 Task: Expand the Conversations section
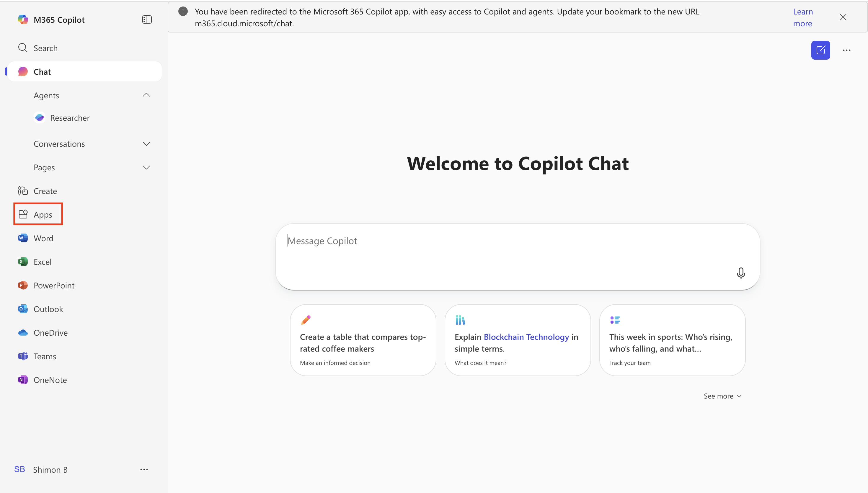(x=146, y=144)
